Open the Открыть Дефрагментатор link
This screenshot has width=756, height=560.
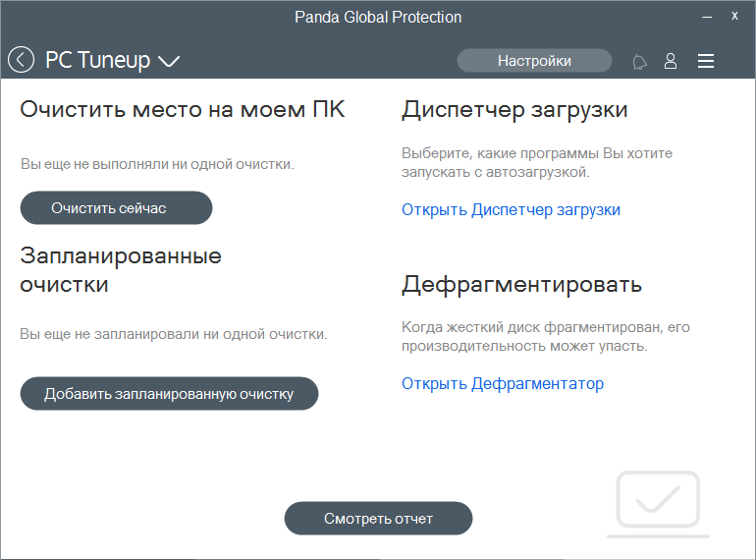pos(503,383)
